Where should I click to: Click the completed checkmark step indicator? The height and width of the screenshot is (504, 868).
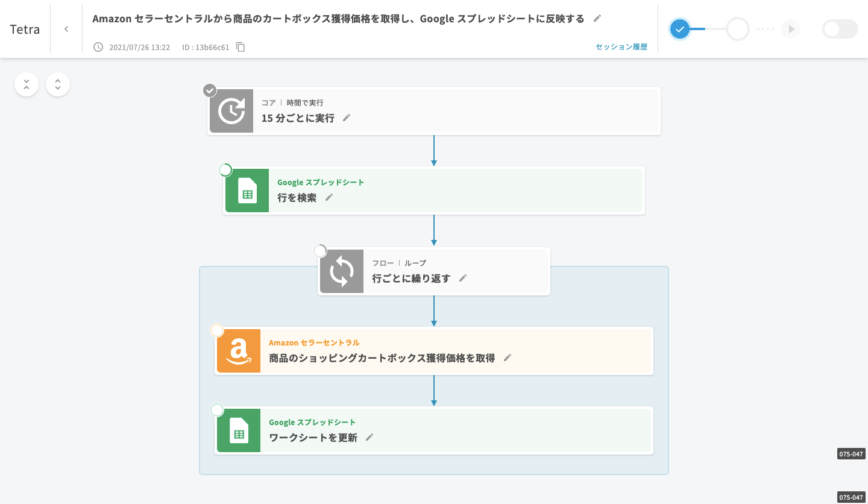tap(680, 29)
